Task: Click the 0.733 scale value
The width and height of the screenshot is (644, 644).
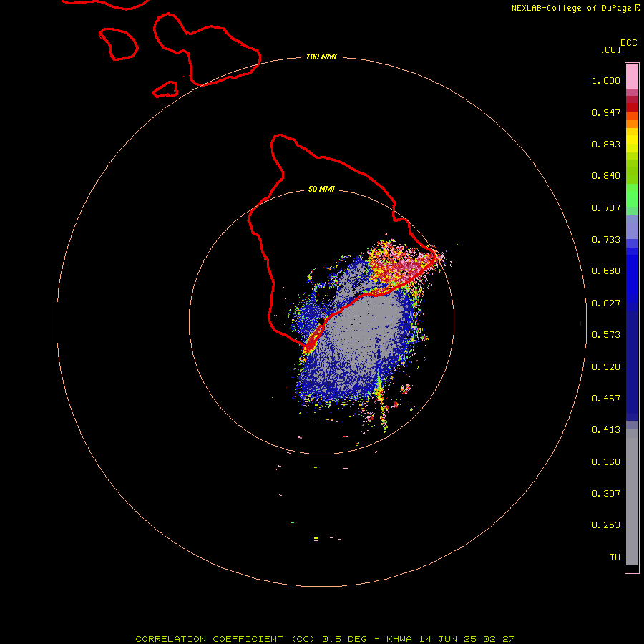Action: (606, 240)
